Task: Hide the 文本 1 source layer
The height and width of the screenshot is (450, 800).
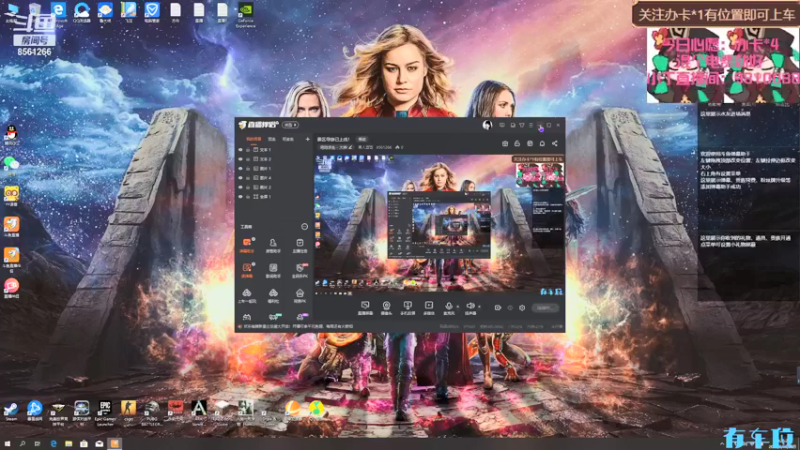Action: pyautogui.click(x=240, y=150)
